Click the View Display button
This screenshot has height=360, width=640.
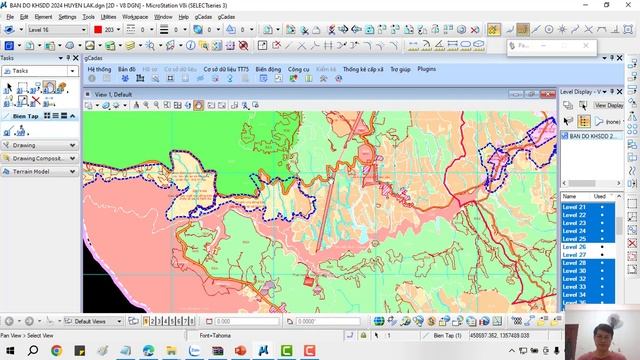tap(608, 105)
